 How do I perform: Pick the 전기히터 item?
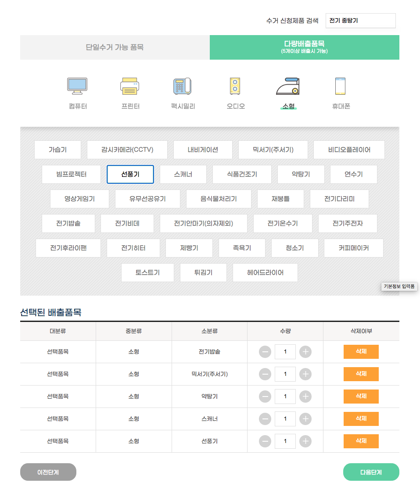(133, 248)
